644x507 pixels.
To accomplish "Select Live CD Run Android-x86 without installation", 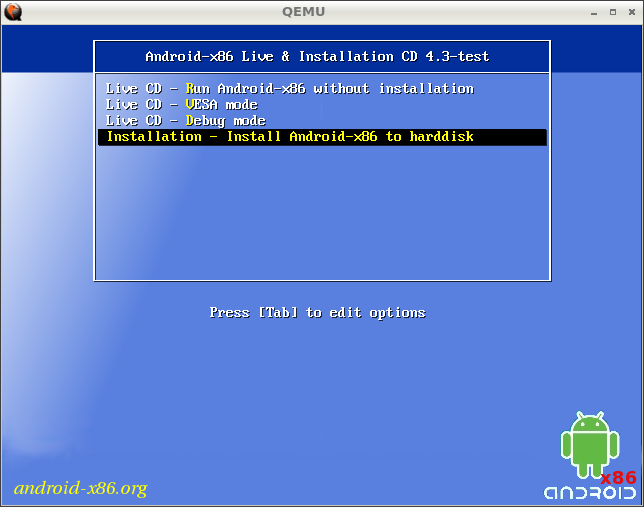I will click(x=290, y=89).
